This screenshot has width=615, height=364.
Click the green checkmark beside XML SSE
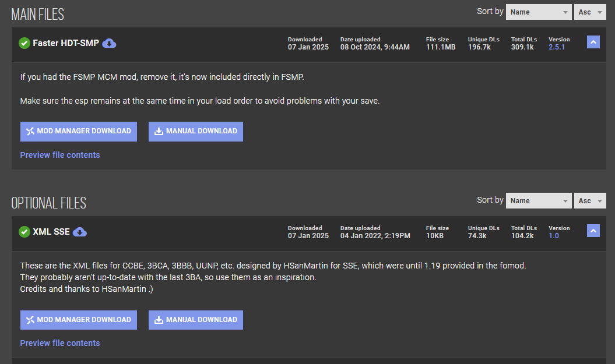24,232
